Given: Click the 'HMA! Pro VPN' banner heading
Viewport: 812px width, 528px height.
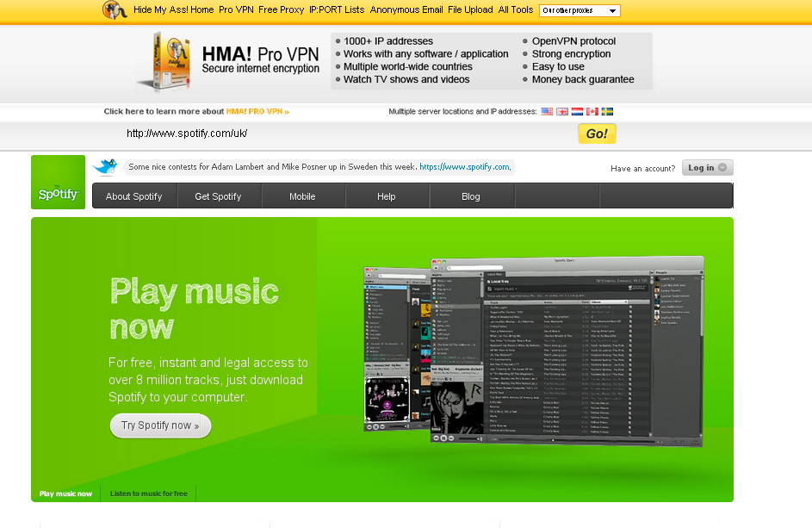Looking at the screenshot, I should pyautogui.click(x=261, y=54).
